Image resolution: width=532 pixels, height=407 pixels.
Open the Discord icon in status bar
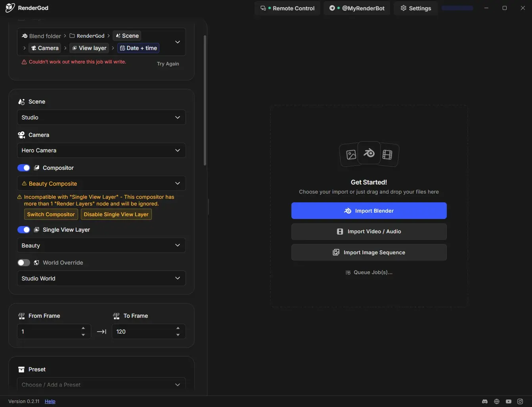484,401
